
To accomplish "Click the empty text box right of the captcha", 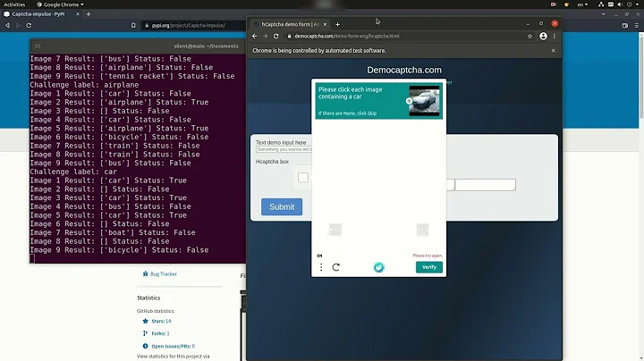I will 485,185.
